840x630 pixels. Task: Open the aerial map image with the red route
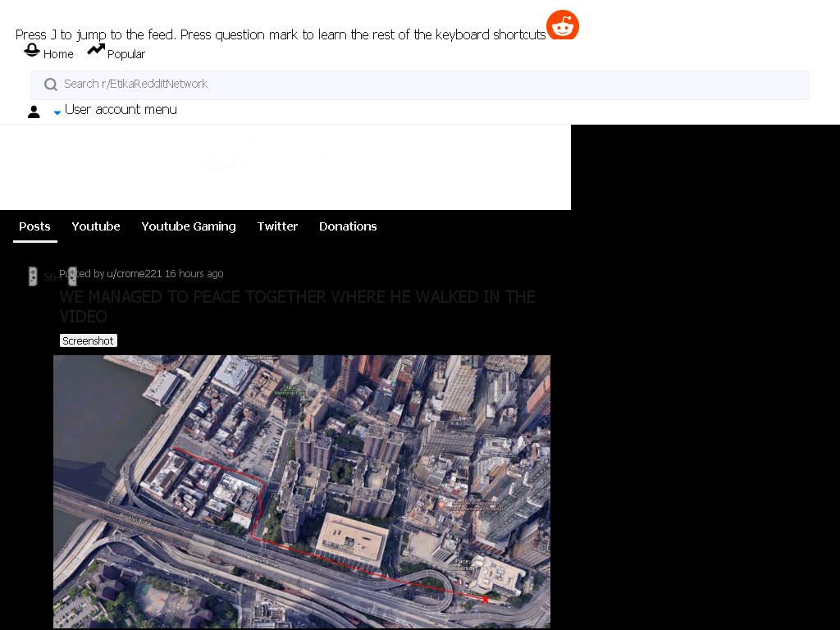click(x=302, y=491)
